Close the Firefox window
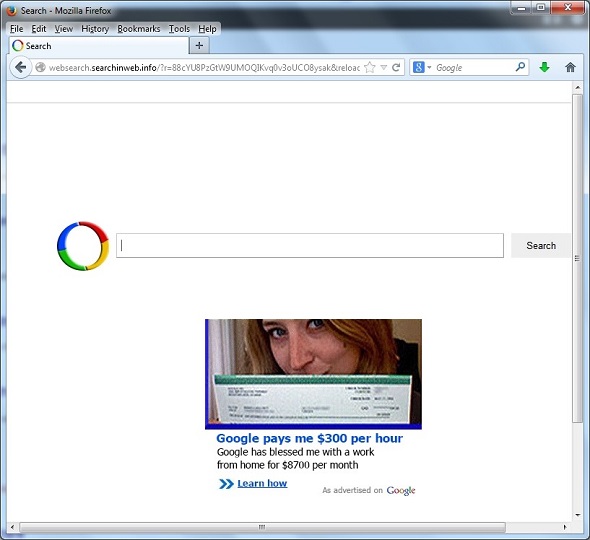Image resolution: width=590 pixels, height=540 pixels. [x=568, y=8]
